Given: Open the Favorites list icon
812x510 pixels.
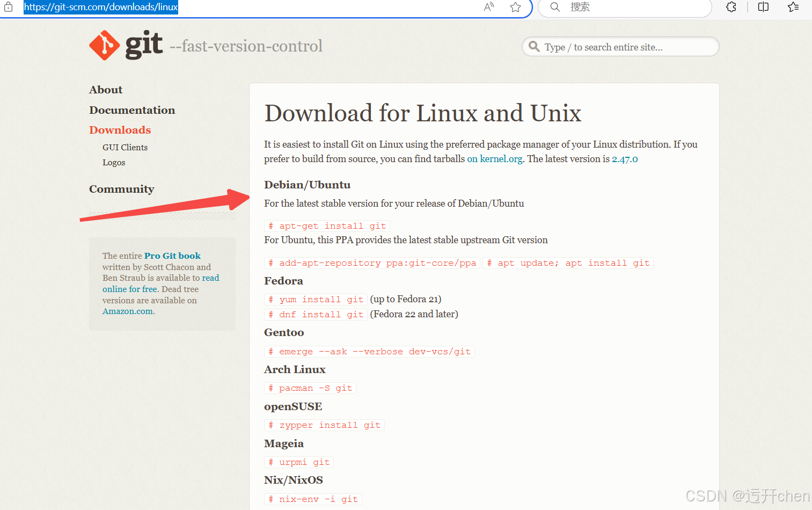Looking at the screenshot, I should (x=793, y=8).
